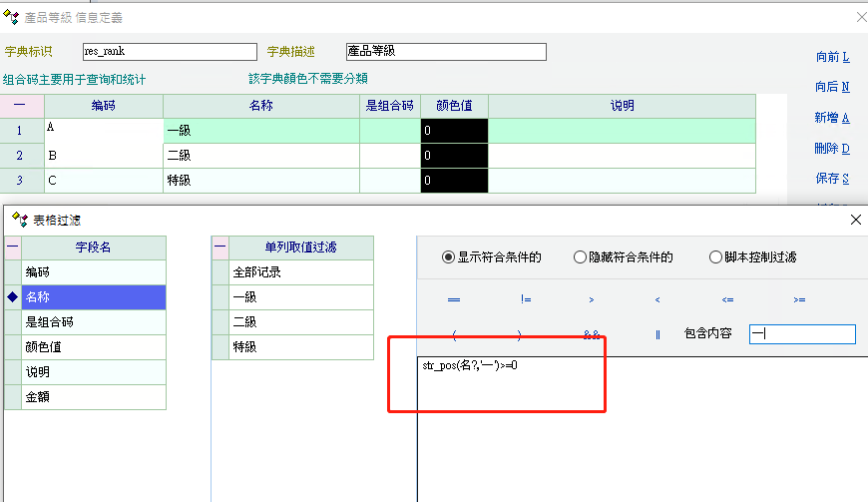The height and width of the screenshot is (502, 868).
Task: Click 新增 A to add record
Action: tap(832, 118)
